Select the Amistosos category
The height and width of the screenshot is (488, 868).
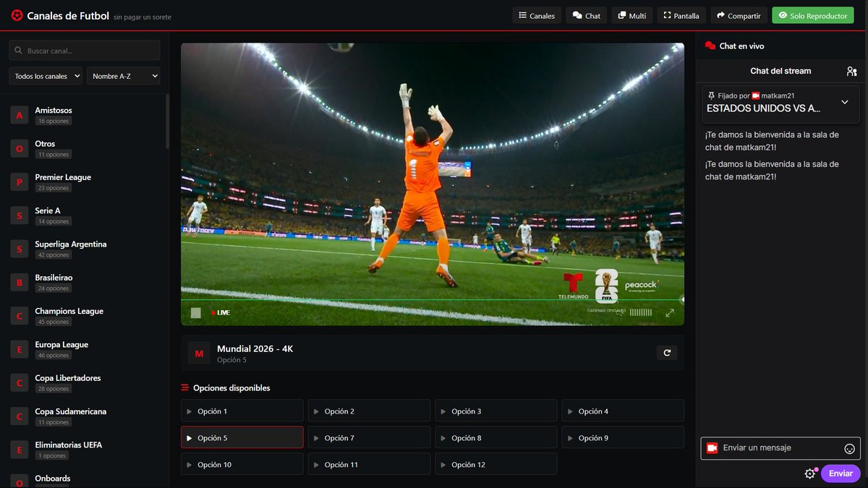point(83,115)
